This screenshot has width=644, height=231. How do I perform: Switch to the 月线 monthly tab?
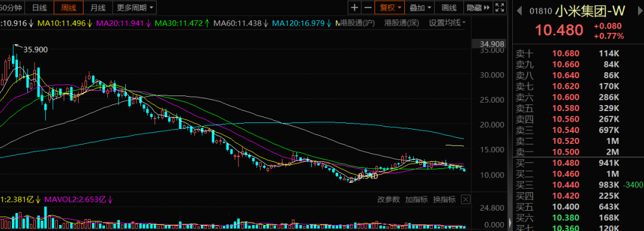click(98, 7)
